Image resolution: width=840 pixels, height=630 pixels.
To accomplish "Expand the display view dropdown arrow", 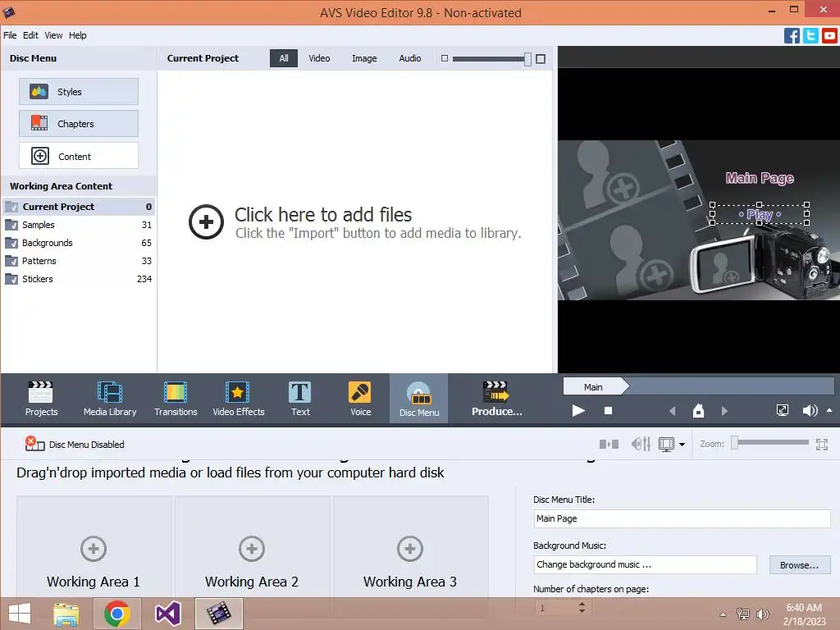I will pos(682,444).
